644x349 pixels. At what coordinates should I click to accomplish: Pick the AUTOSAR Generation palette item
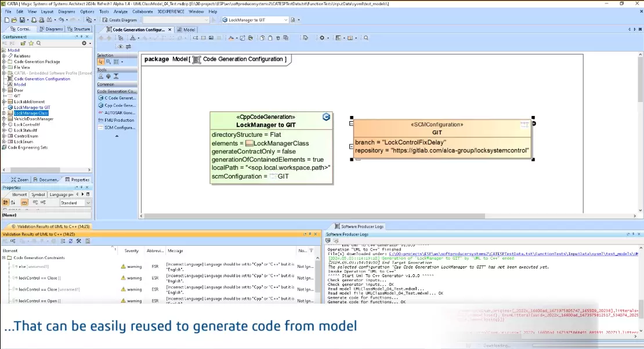120,113
